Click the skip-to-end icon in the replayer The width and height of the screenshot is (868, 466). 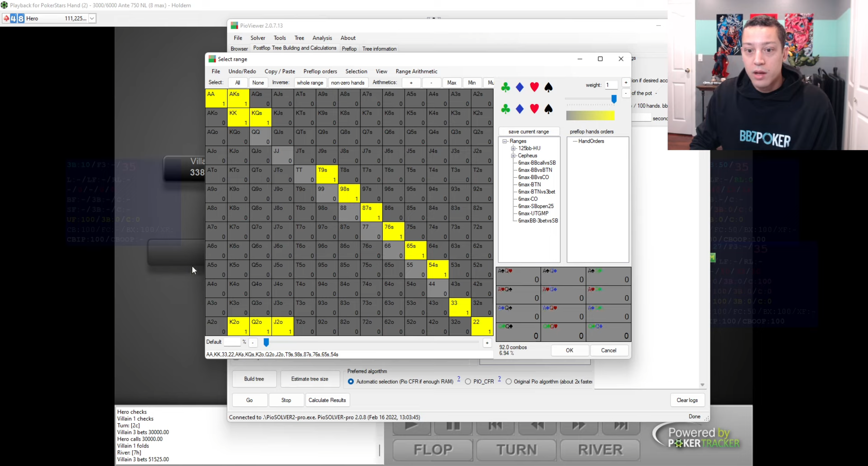(621, 427)
